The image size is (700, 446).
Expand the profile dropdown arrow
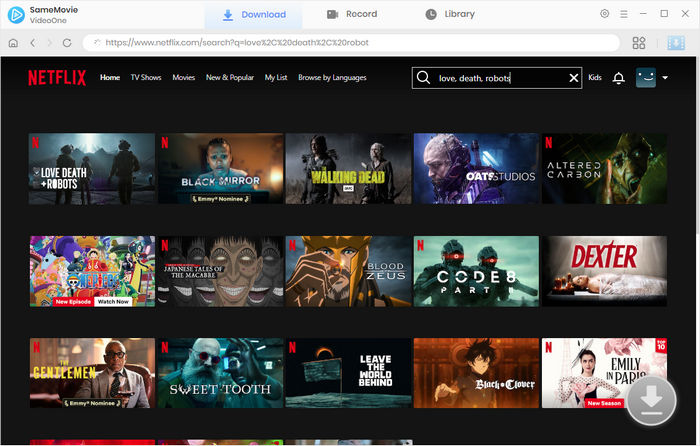[x=665, y=78]
